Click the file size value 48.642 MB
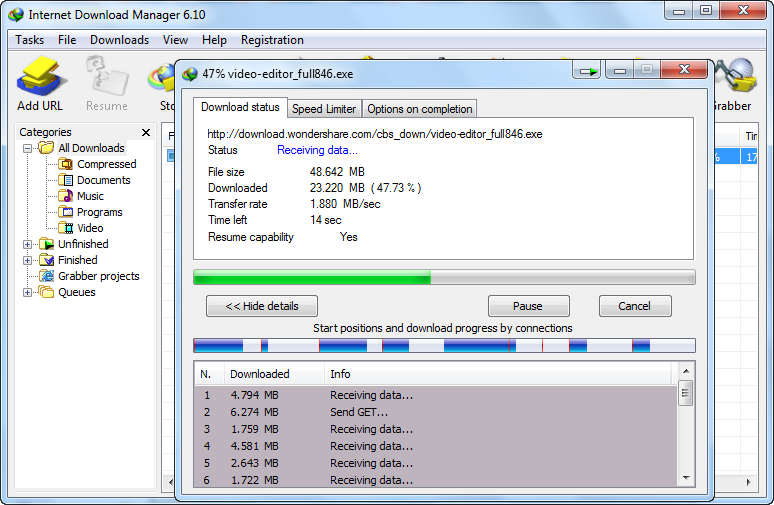Viewport: 774px width, 505px height. tap(337, 172)
